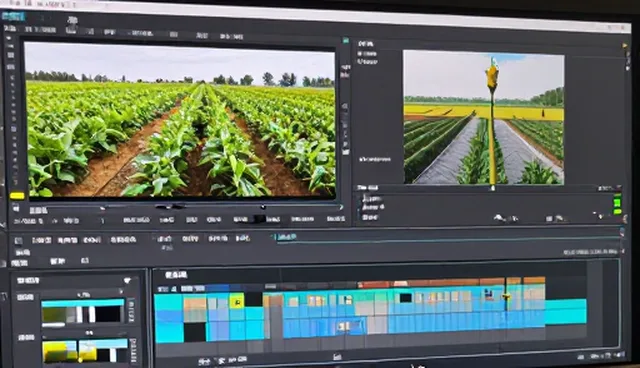Image resolution: width=640 pixels, height=368 pixels.
Task: Click the small arrow to the right of the upper media thumbnail's label
Action: pyautogui.click(x=120, y=292)
